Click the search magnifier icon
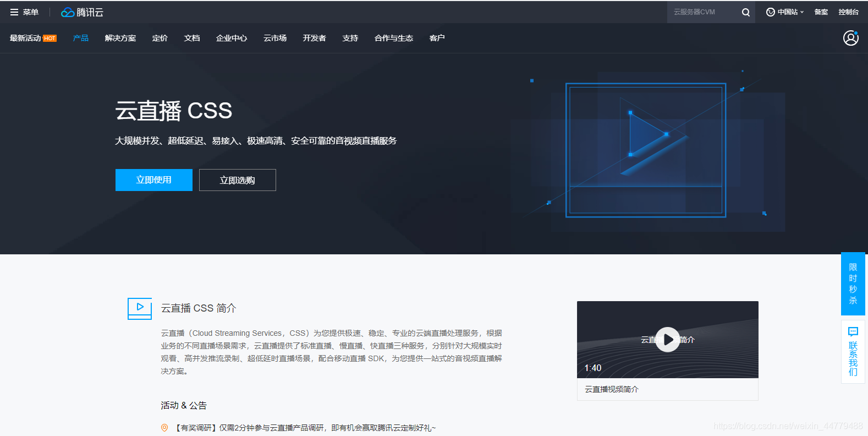The image size is (868, 436). point(745,12)
